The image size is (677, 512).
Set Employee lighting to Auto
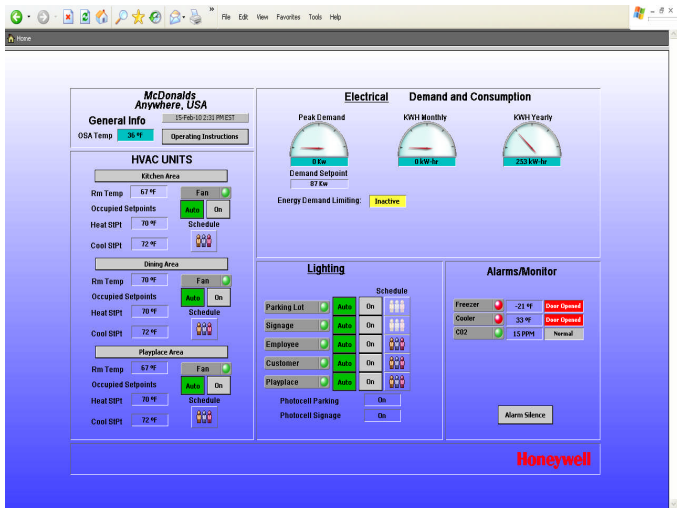pyautogui.click(x=344, y=344)
